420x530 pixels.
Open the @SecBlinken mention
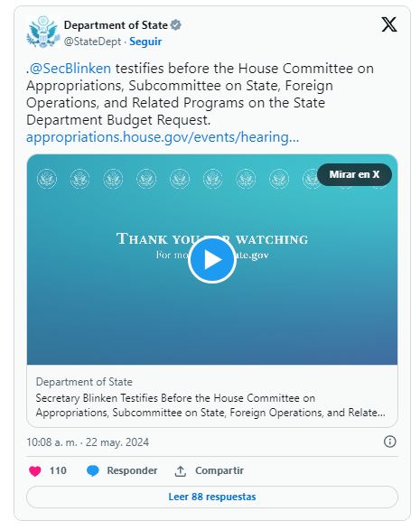point(70,69)
